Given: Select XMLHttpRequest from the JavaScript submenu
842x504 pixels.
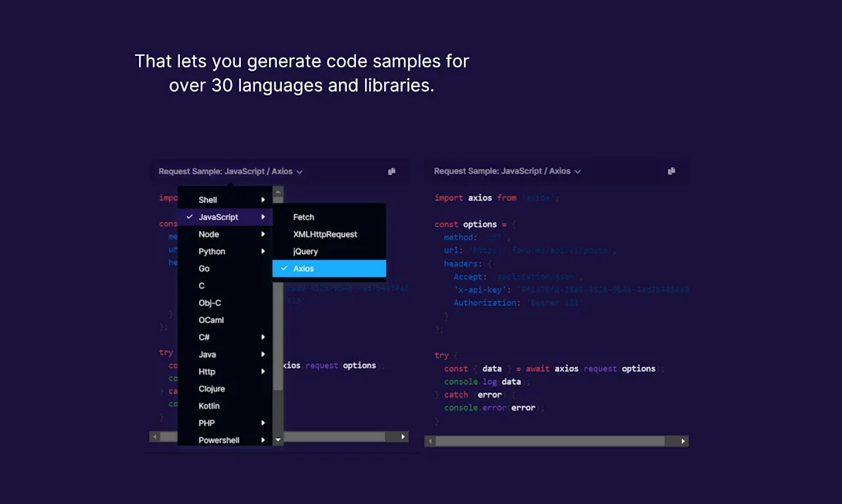Looking at the screenshot, I should point(325,234).
